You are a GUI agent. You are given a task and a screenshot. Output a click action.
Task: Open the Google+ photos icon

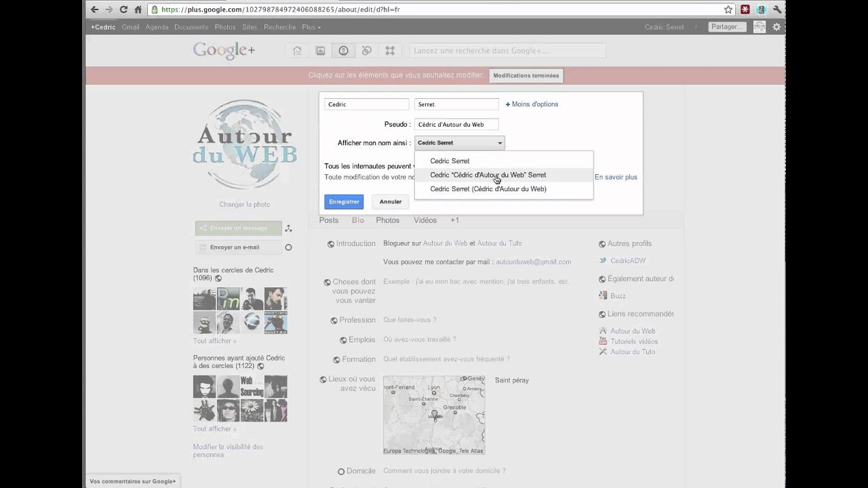[x=320, y=51]
